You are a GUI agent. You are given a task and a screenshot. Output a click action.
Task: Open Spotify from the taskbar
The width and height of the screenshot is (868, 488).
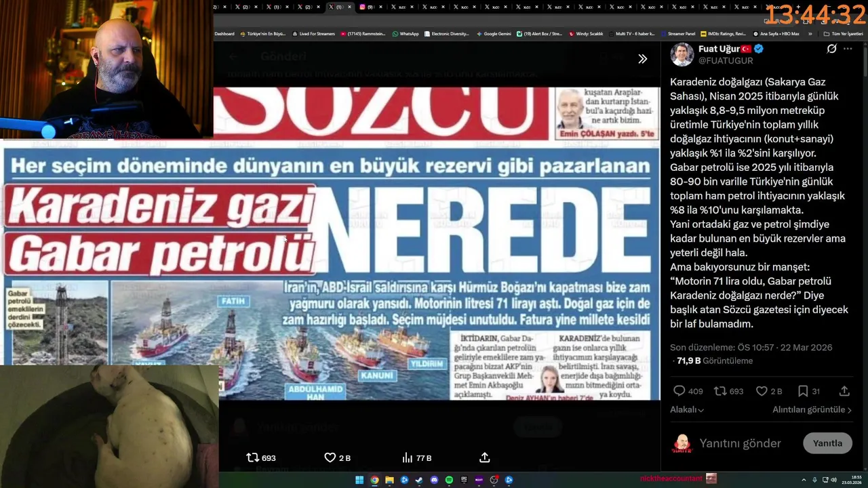[x=449, y=480]
